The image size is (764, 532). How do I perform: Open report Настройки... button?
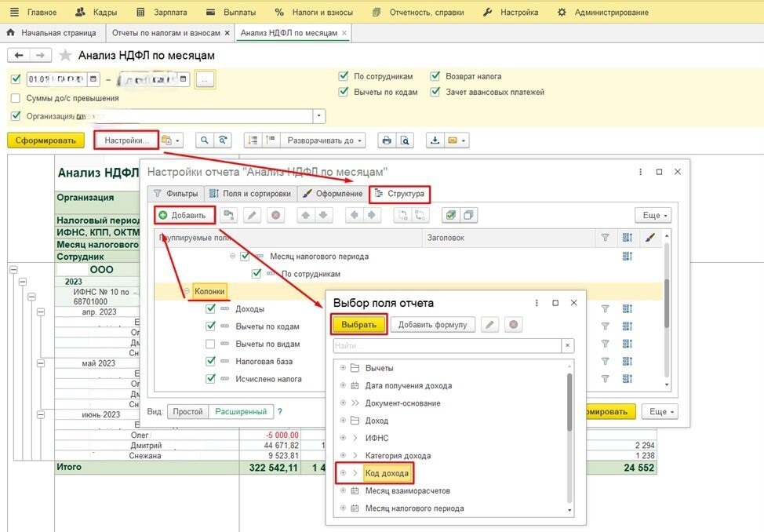127,140
